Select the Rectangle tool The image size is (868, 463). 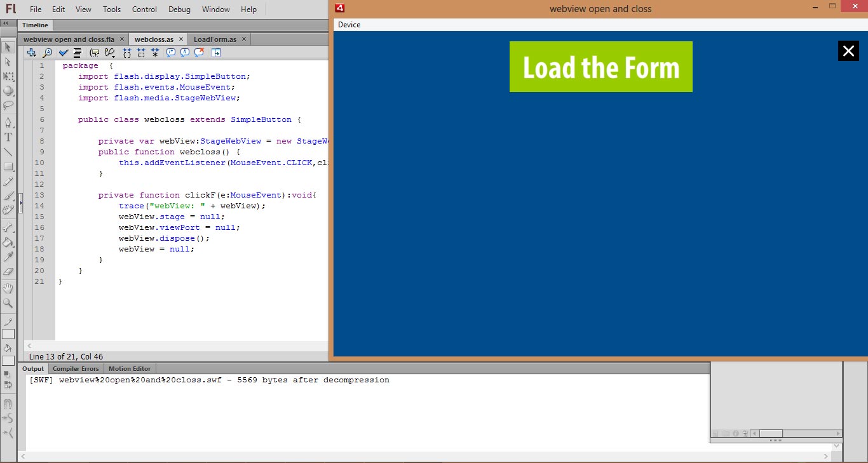tap(8, 166)
